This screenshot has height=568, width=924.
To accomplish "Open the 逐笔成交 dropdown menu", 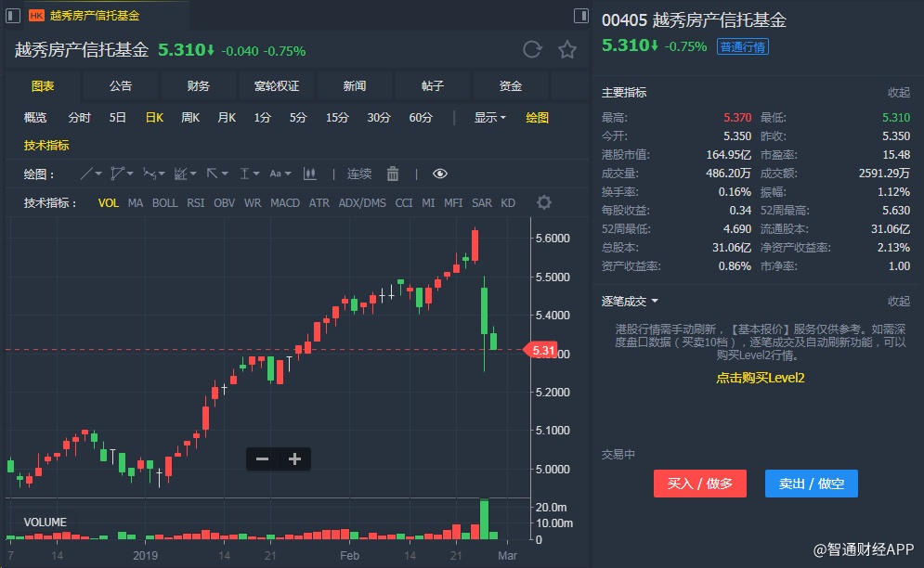I will [630, 302].
